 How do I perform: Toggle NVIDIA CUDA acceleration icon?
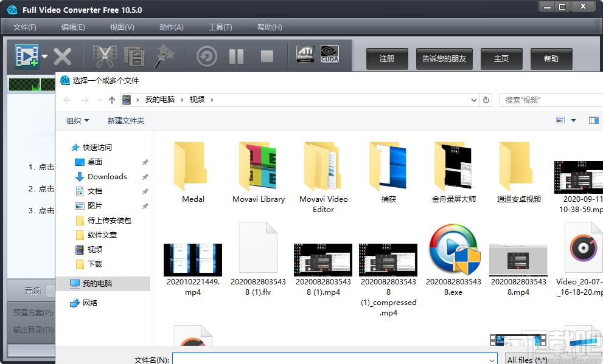(330, 53)
